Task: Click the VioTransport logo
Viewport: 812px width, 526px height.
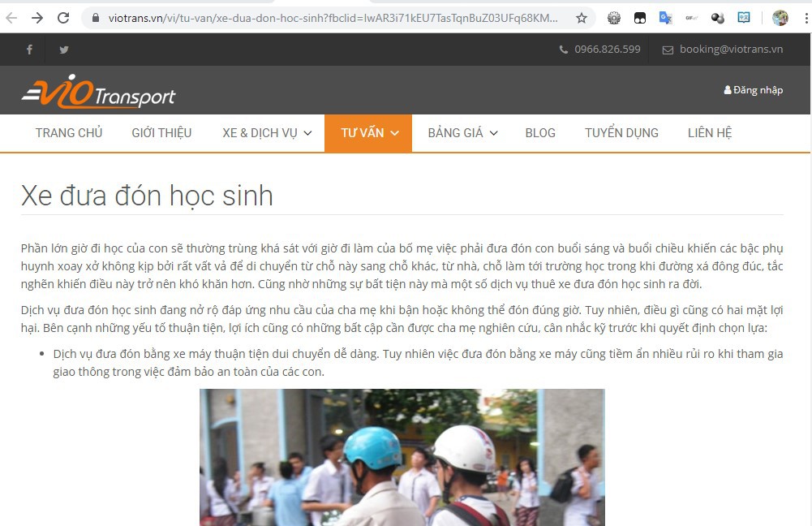Action: (x=98, y=91)
